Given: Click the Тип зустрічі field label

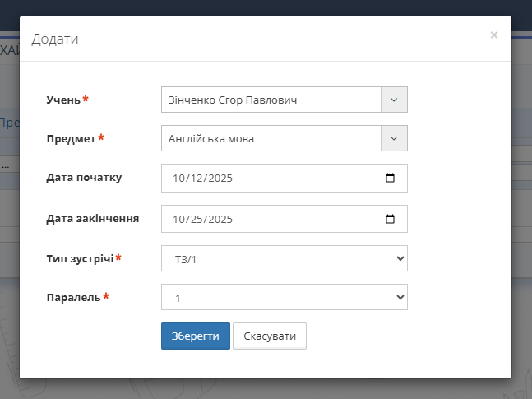Looking at the screenshot, I should click(x=80, y=258).
